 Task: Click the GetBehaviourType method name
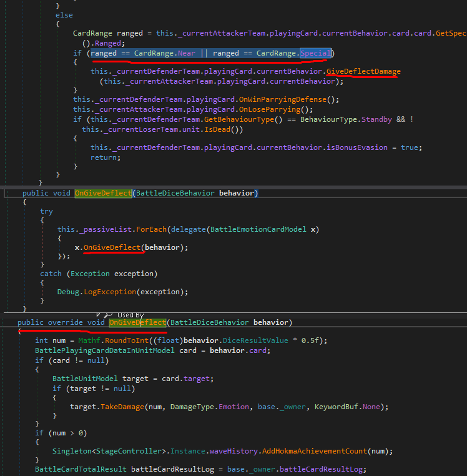239,119
